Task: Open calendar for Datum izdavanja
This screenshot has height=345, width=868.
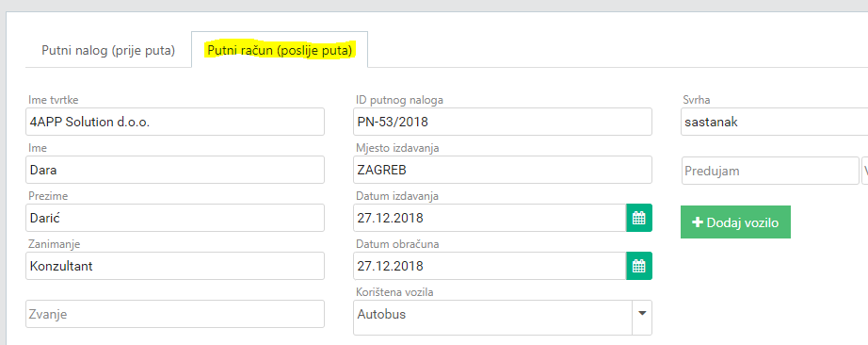Action: coord(639,218)
